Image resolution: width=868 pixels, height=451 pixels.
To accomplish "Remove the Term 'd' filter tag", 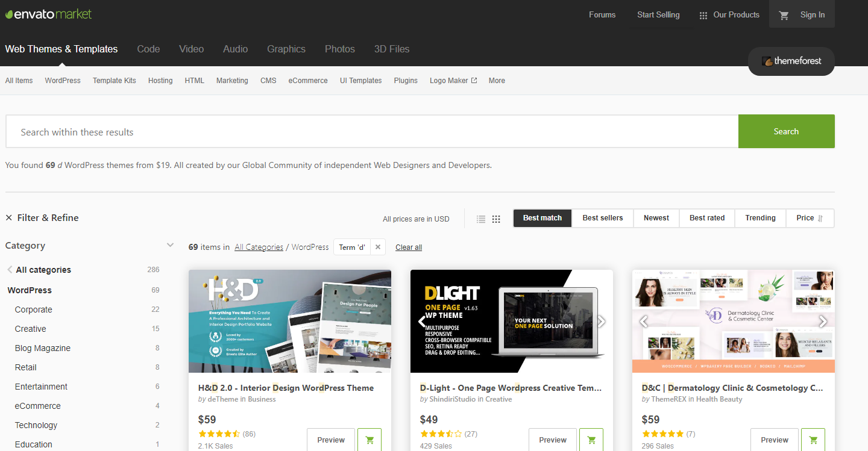I will [377, 247].
